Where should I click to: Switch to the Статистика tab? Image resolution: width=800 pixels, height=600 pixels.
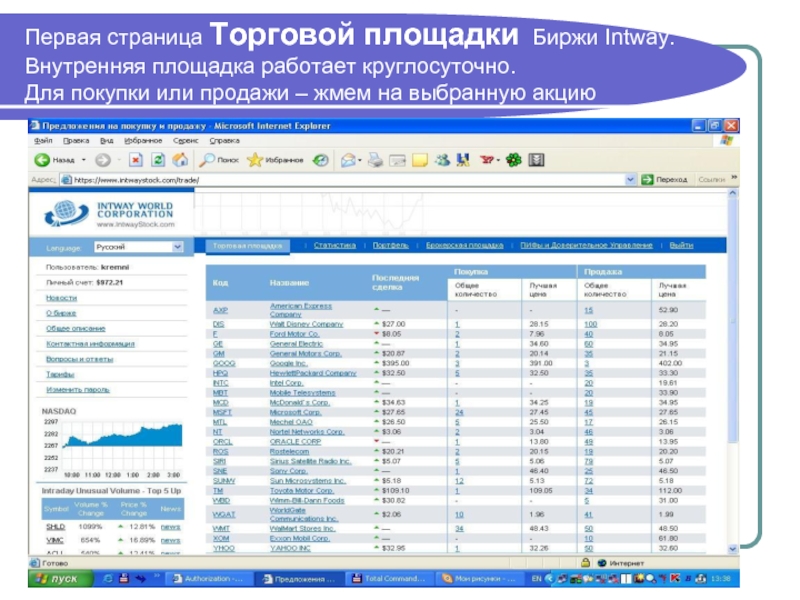click(x=334, y=245)
